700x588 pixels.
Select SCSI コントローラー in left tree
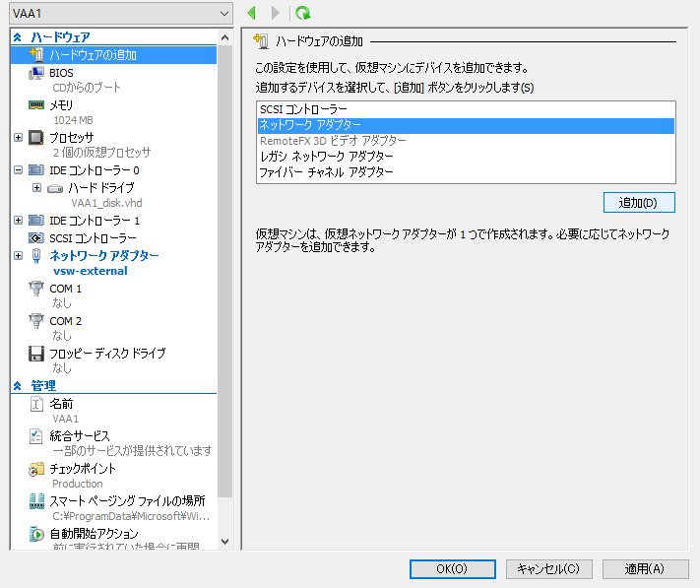[93, 238]
